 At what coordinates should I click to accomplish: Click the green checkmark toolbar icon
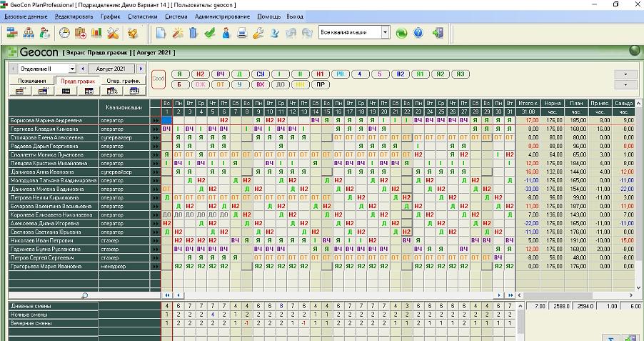(x=209, y=33)
